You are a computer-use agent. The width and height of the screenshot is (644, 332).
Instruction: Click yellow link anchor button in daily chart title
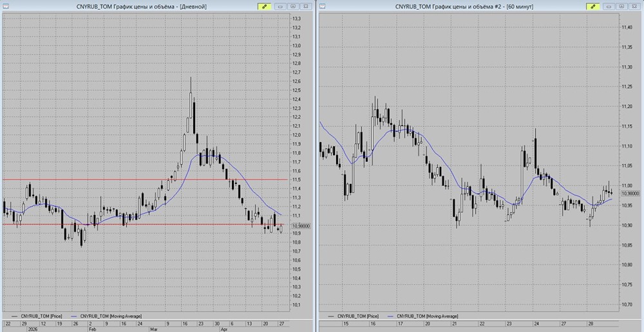[x=264, y=6]
